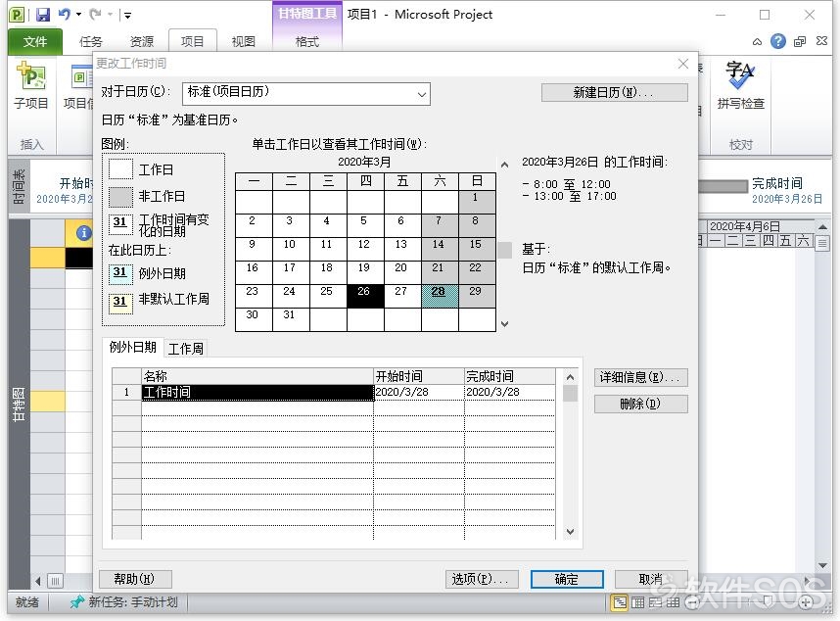Run the 拼写检查 spelling check
The width and height of the screenshot is (840, 621).
(x=741, y=86)
